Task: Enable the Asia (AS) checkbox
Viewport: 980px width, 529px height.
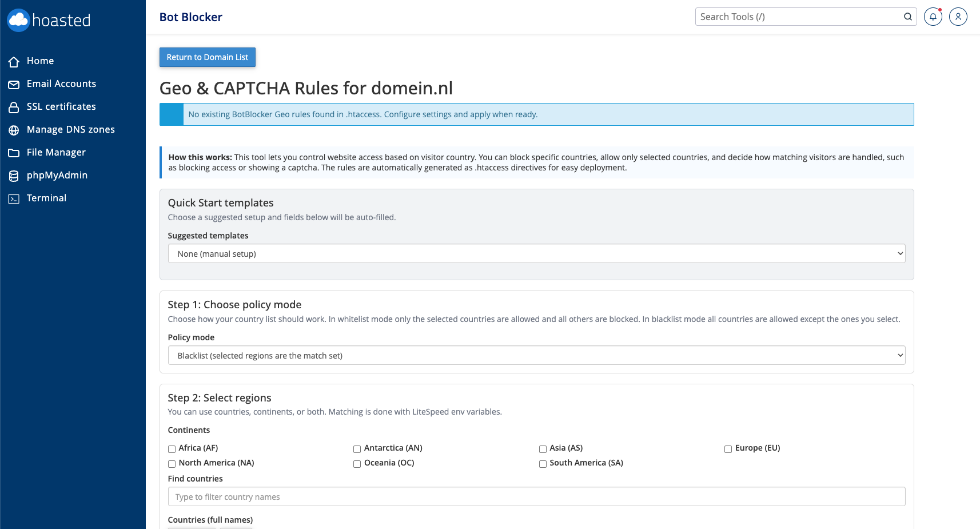Action: pyautogui.click(x=543, y=449)
